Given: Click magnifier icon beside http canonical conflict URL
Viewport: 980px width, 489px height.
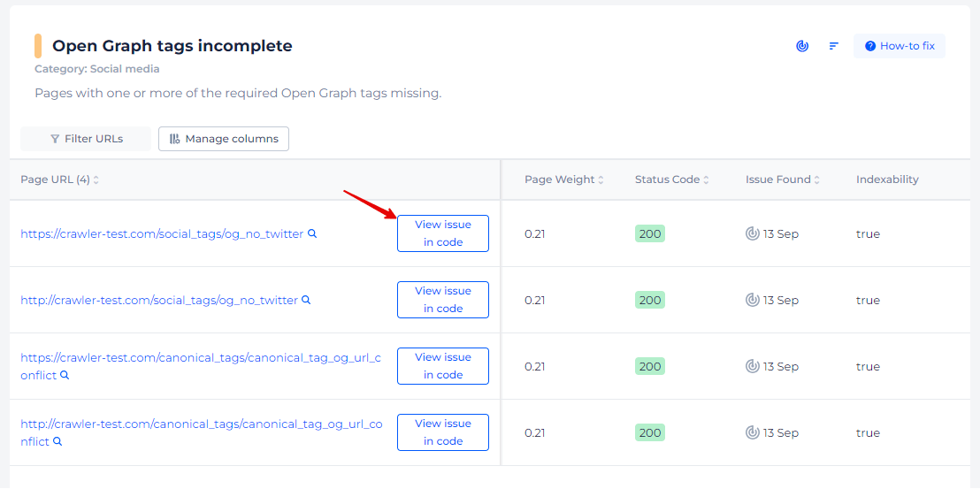Looking at the screenshot, I should tap(57, 441).
